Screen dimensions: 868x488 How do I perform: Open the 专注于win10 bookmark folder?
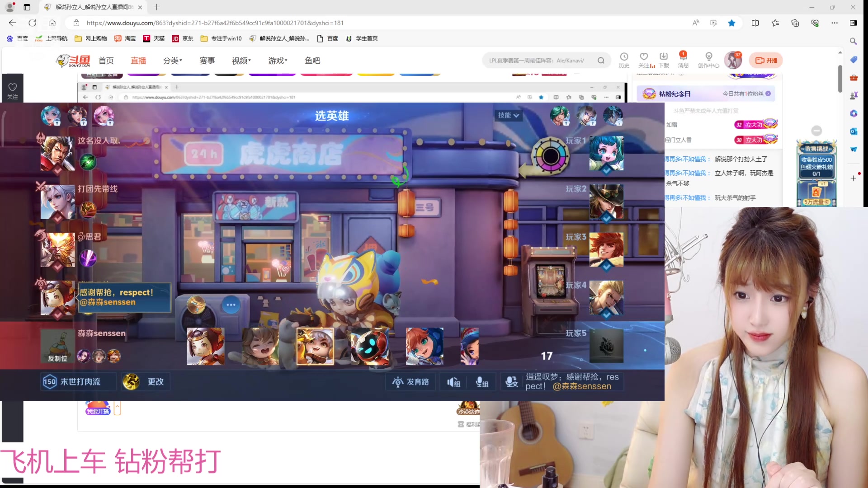(221, 39)
